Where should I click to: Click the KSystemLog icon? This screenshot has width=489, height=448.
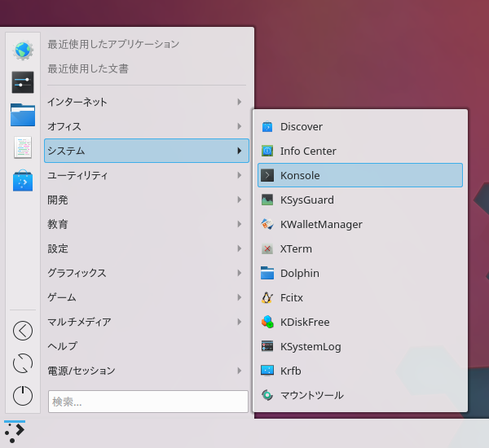(267, 346)
